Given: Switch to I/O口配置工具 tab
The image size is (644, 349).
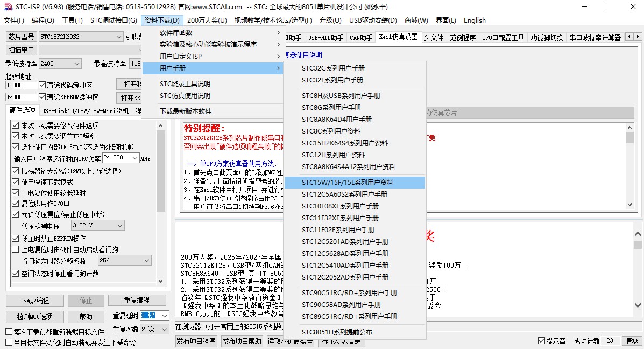Looking at the screenshot, I should tap(503, 37).
